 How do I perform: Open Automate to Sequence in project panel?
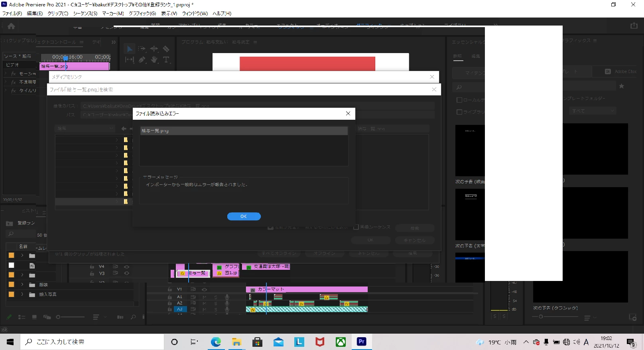click(120, 317)
